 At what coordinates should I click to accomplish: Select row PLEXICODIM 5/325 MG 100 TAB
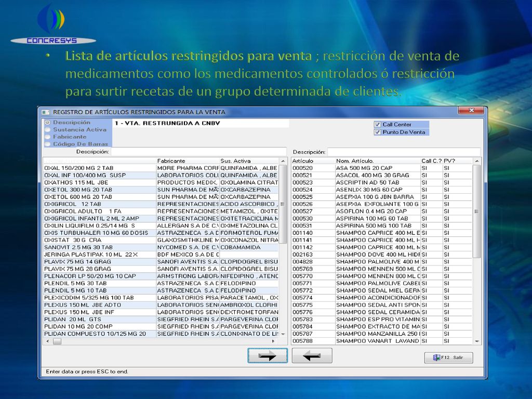tap(161, 298)
